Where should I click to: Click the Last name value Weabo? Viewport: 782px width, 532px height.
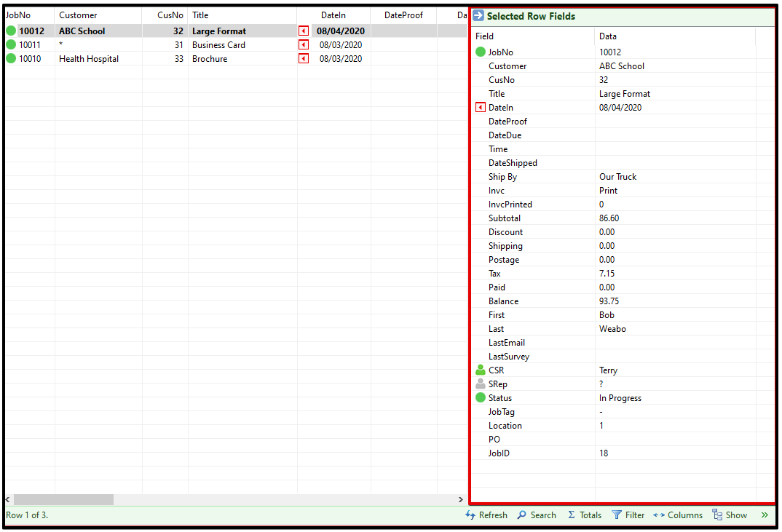click(x=612, y=328)
